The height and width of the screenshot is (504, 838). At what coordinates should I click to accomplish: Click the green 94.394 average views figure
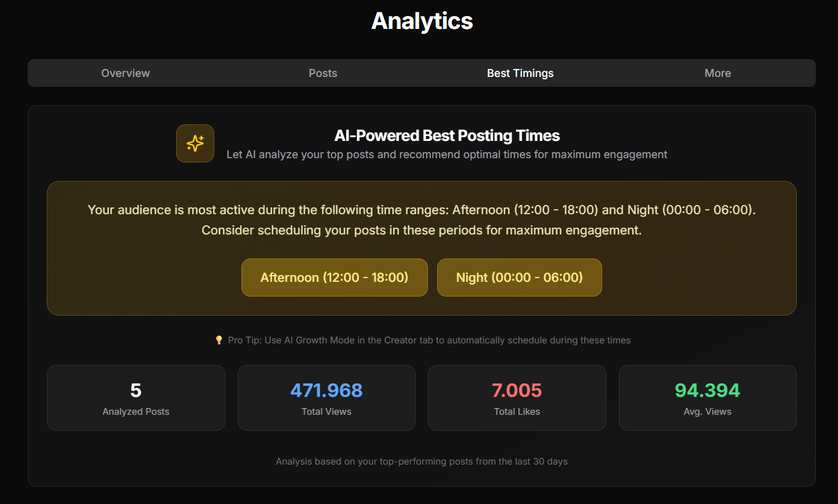tap(707, 390)
